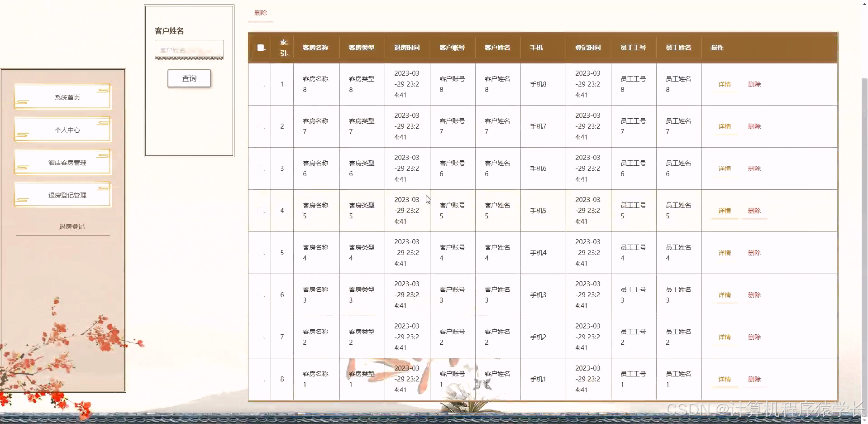Click 删除 for 客房名称6
868x424 pixels.
754,168
